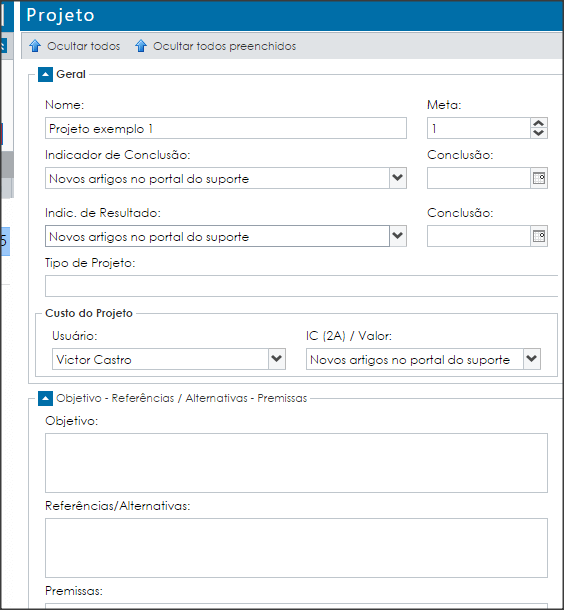Click the Ocultar todos up-arrow icon
This screenshot has height=610, width=564.
[x=35, y=46]
